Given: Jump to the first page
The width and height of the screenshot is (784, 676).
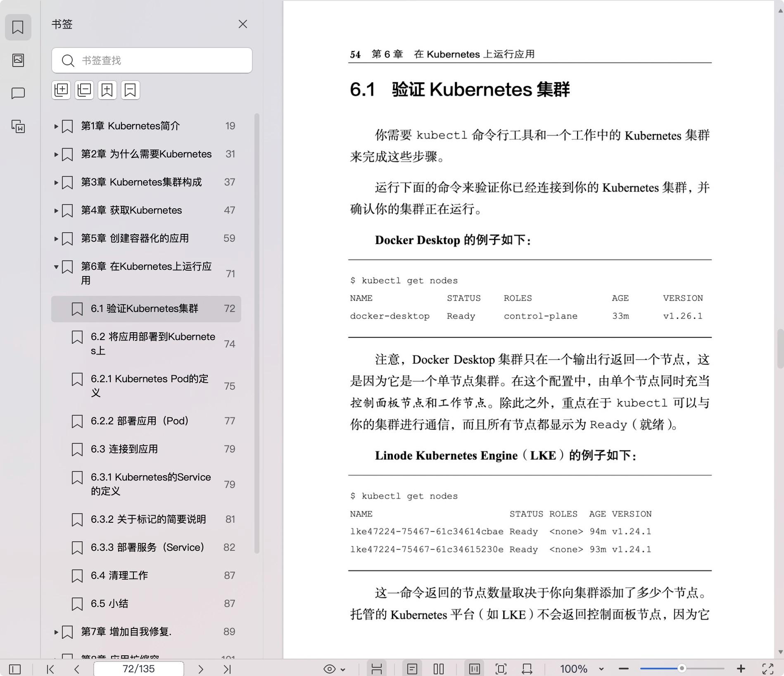Looking at the screenshot, I should (50, 669).
